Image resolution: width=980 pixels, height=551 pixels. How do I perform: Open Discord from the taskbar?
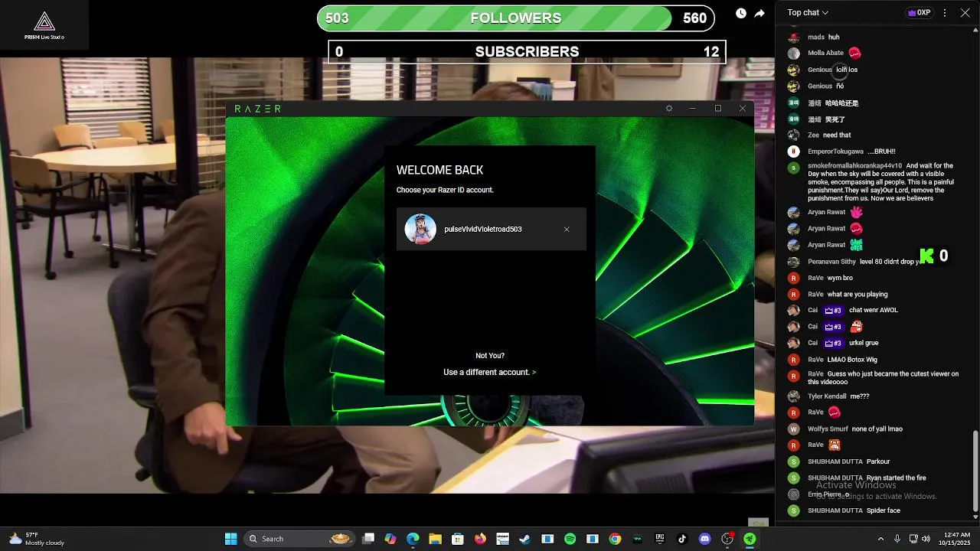(704, 539)
